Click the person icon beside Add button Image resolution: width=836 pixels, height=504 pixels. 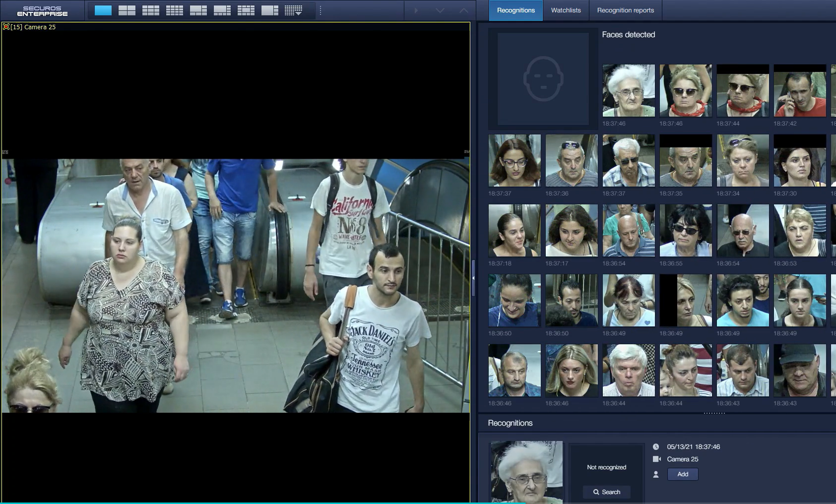point(656,475)
